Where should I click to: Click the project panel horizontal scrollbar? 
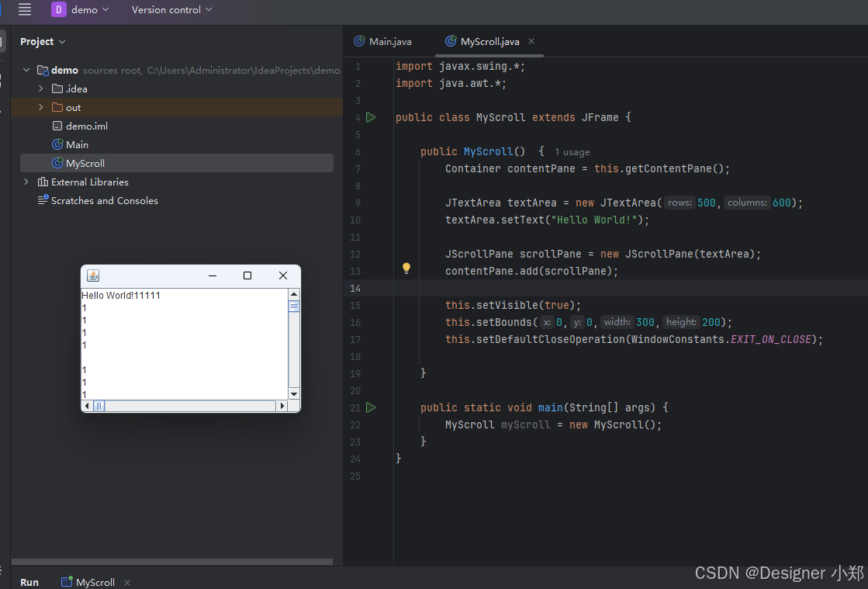tap(172, 561)
